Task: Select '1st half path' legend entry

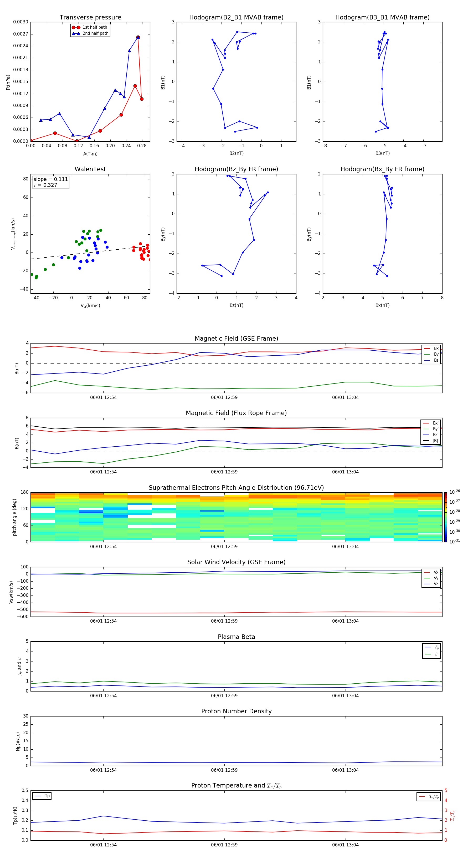Action: tap(90, 27)
